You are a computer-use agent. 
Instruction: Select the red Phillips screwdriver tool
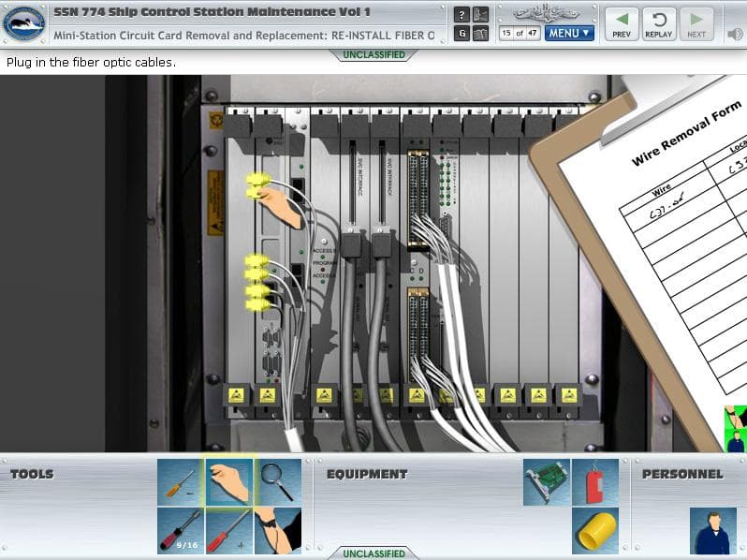(229, 531)
